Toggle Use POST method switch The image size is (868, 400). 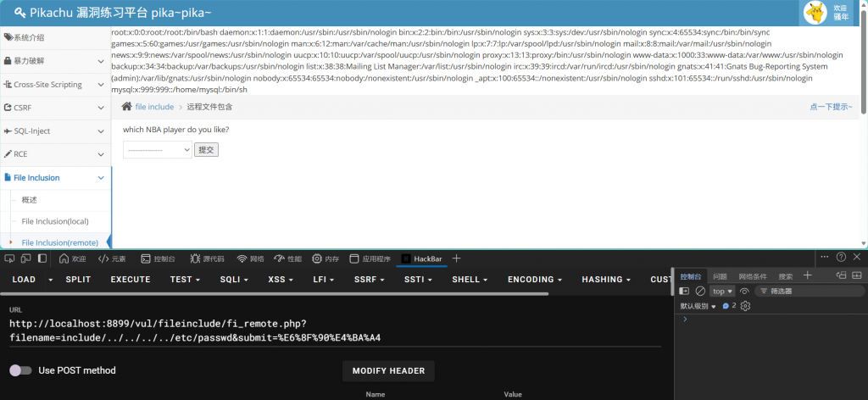point(21,370)
